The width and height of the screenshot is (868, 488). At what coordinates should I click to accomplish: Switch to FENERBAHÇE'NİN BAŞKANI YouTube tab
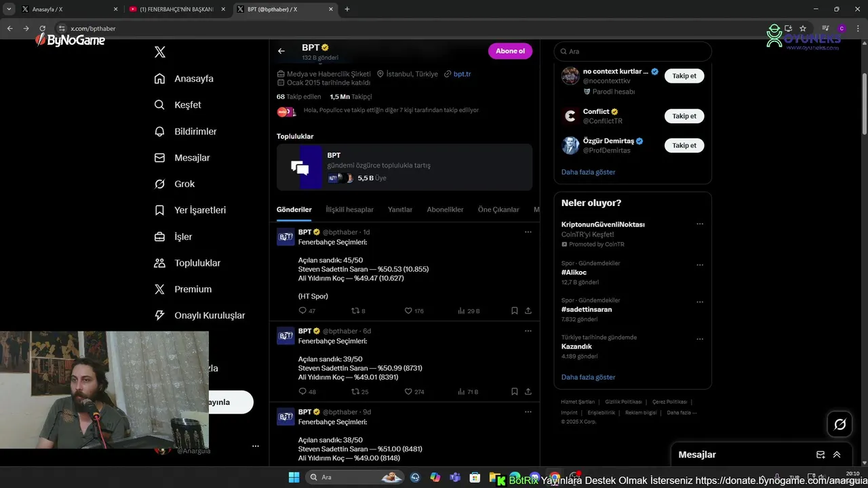[176, 9]
